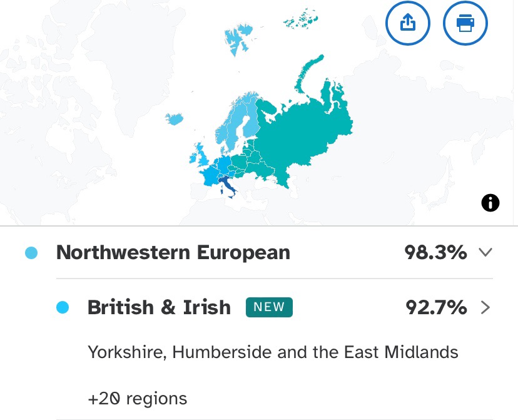
Task: Show the +20 regions list
Action: click(x=138, y=398)
